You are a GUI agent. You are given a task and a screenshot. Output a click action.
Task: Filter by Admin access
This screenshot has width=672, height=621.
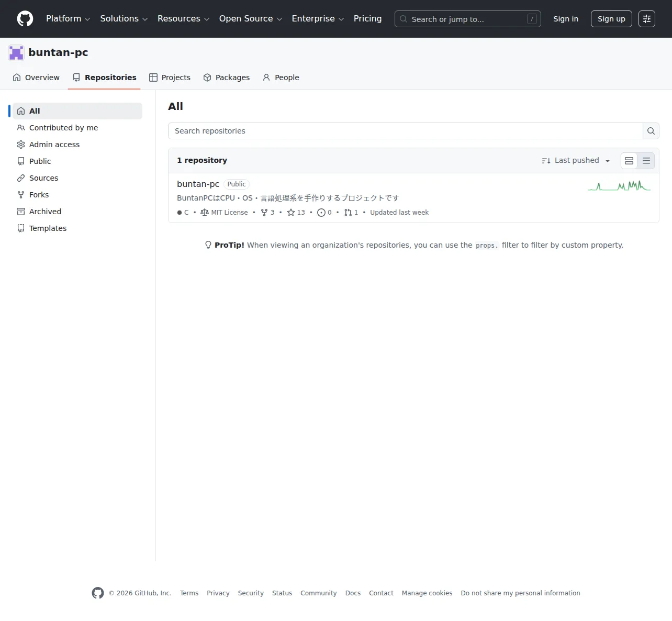(77, 145)
